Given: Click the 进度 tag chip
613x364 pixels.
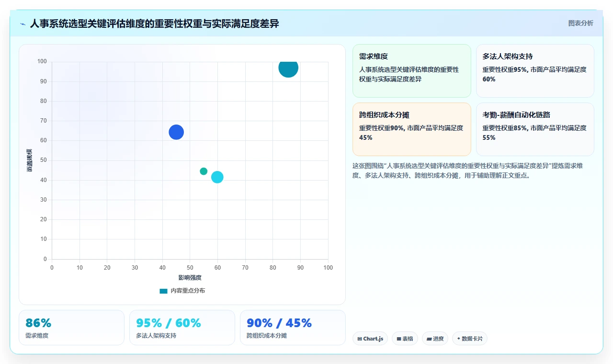Looking at the screenshot, I should (x=435, y=339).
